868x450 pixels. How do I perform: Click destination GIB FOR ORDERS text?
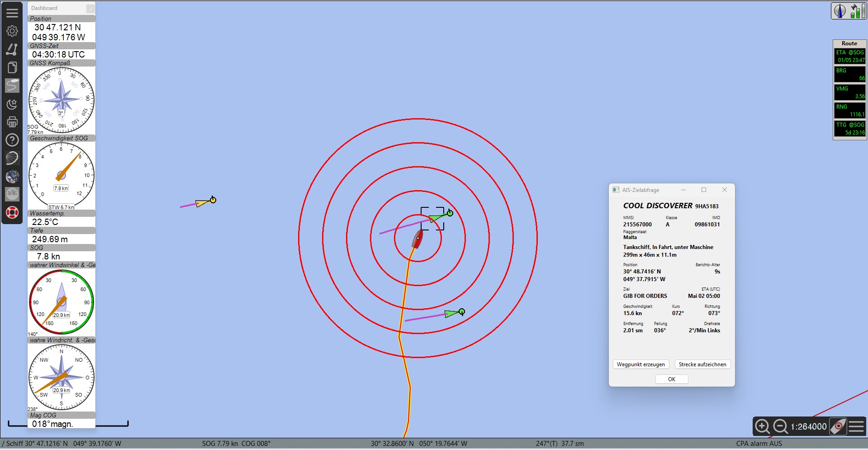(x=645, y=296)
